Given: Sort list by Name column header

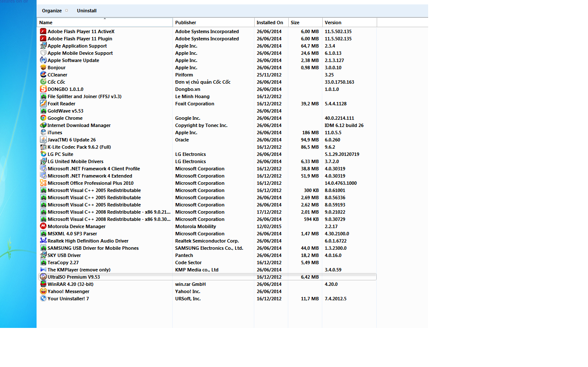Looking at the screenshot, I should click(105, 23).
